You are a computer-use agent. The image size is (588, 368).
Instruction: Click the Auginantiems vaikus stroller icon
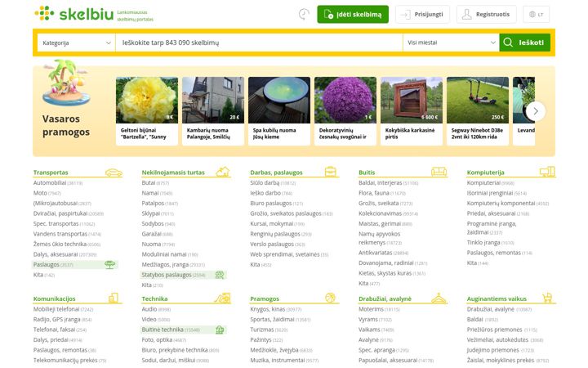click(547, 298)
